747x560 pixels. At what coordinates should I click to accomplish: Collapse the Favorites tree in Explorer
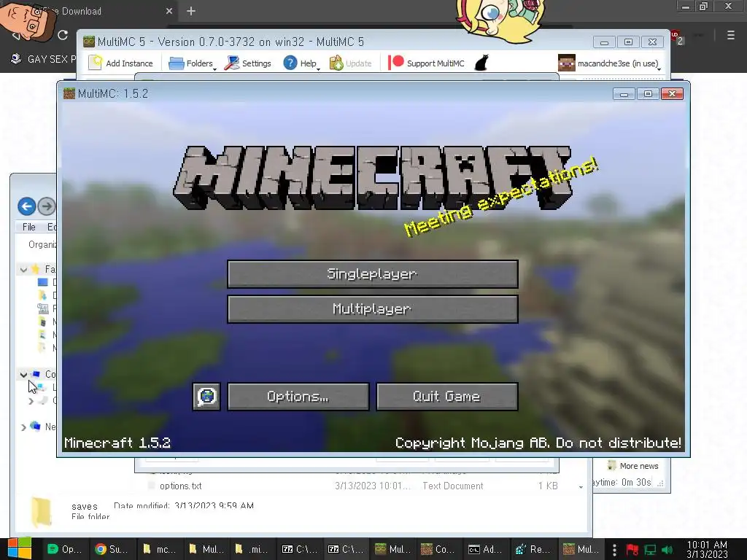23,270
